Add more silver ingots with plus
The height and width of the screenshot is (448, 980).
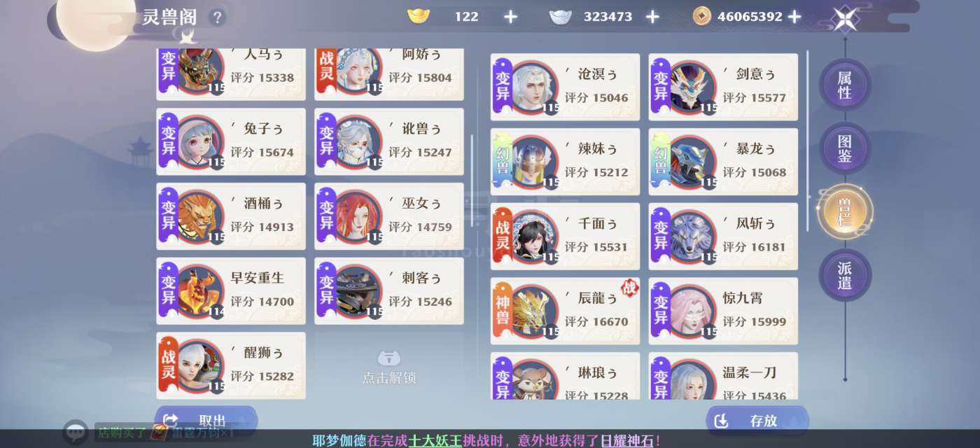coord(652,17)
